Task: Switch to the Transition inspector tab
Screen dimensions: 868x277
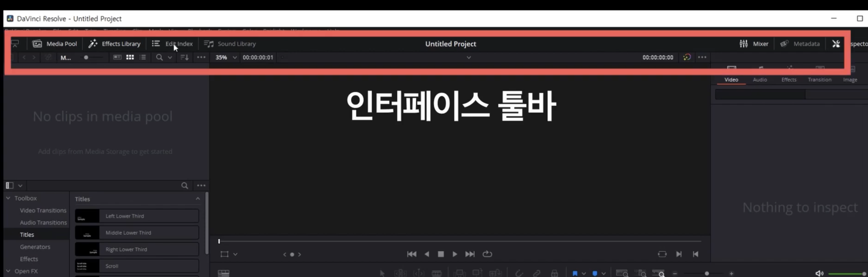Action: coord(819,80)
